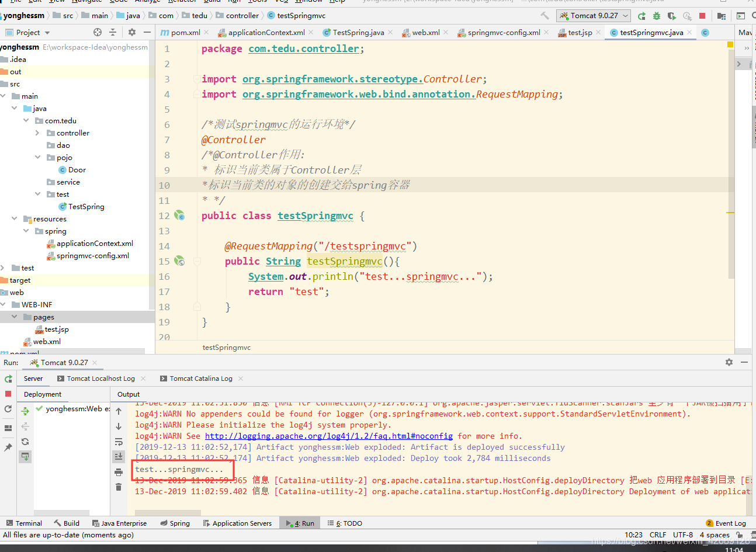Image resolution: width=756 pixels, height=552 pixels.
Task: Stop server in the Run panel sidebar
Action: tap(8, 394)
